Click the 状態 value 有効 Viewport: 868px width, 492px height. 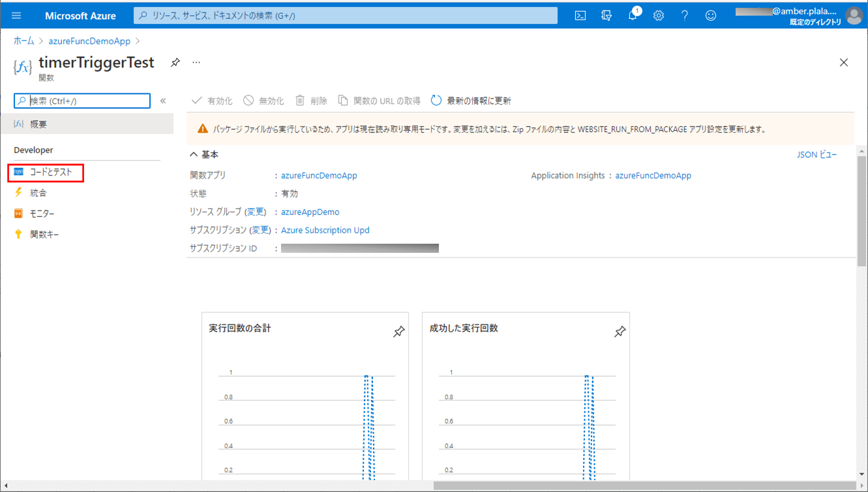pos(290,194)
